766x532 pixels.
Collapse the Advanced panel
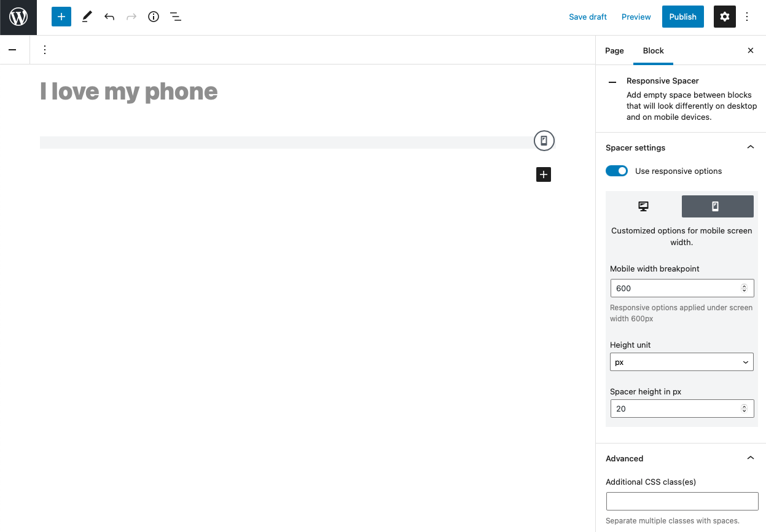click(x=750, y=458)
